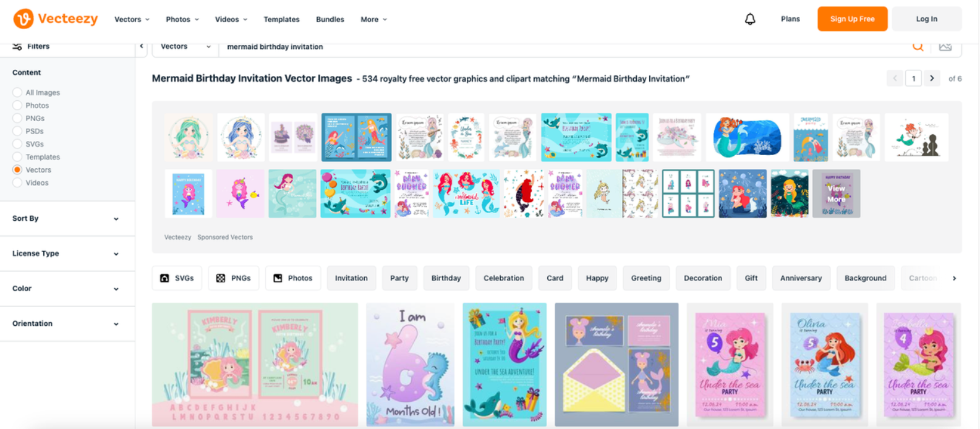Collapse the filters sidebar arrow
The width and height of the screenshot is (980, 429).
[142, 46]
